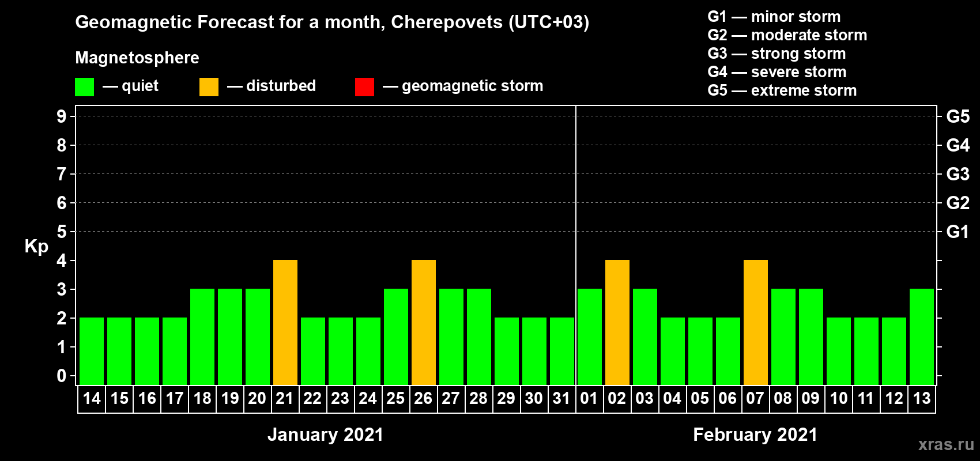This screenshot has width=980, height=461.
Task: Click the January 2021 month label
Action: point(326,434)
